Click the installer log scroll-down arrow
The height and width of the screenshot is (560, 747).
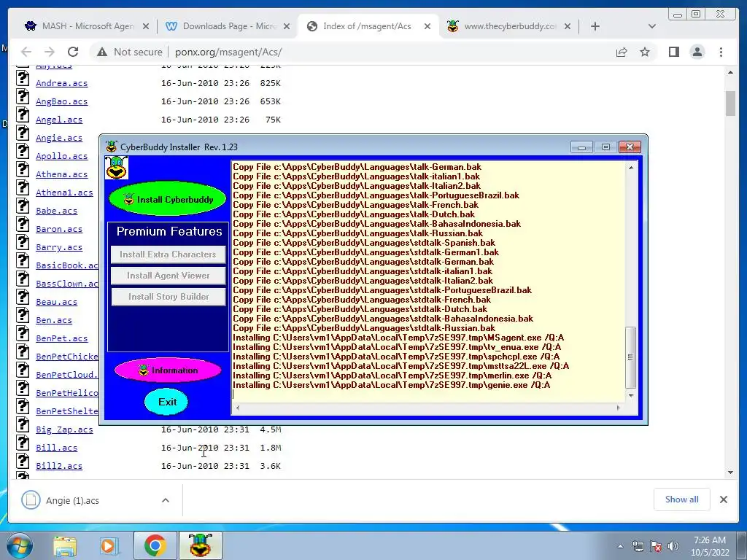click(x=631, y=395)
